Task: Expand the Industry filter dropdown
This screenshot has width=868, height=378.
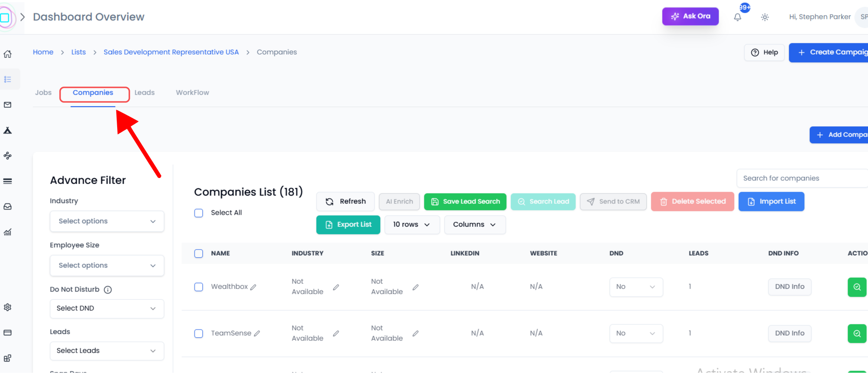Action: tap(107, 221)
